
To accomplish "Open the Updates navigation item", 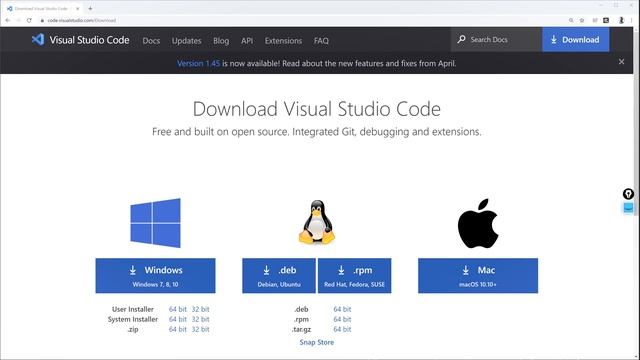I will click(187, 40).
